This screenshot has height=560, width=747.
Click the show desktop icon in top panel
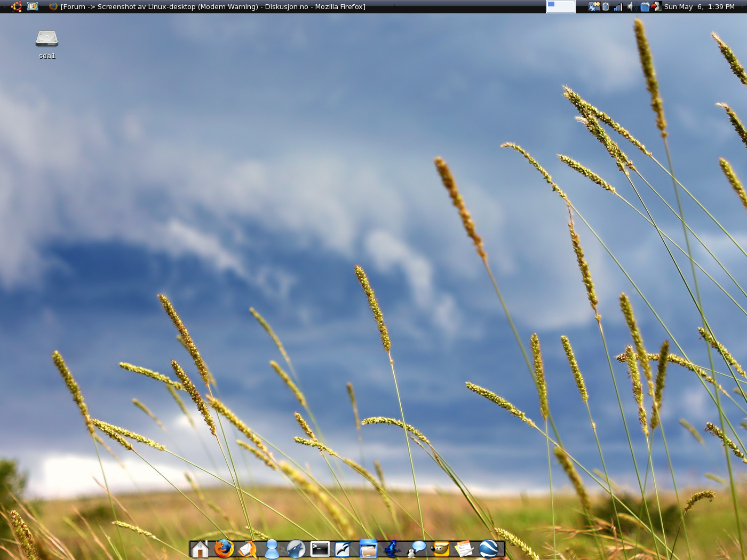point(33,6)
